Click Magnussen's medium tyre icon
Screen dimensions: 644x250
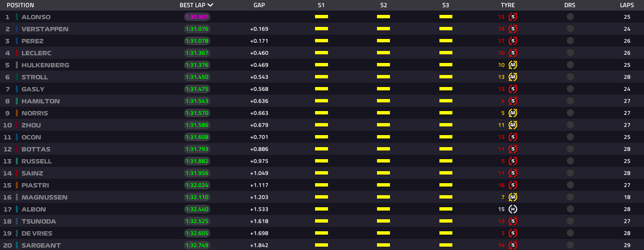click(x=513, y=197)
